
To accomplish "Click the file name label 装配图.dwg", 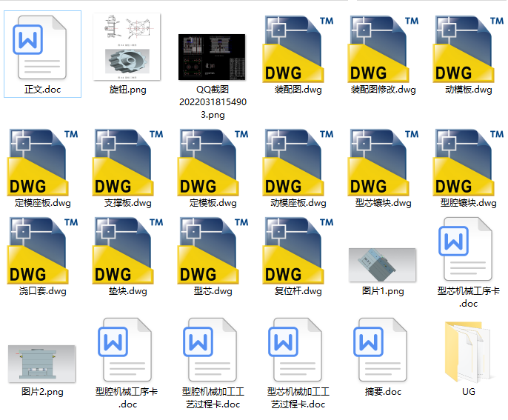I will coord(298,90).
